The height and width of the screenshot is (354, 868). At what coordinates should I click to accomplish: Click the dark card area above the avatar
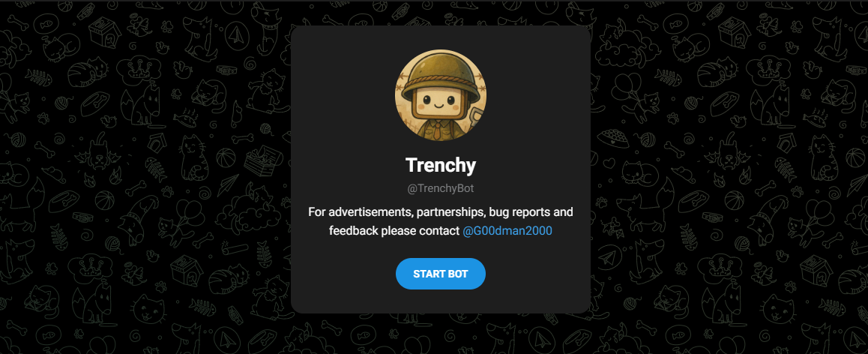pos(440,37)
